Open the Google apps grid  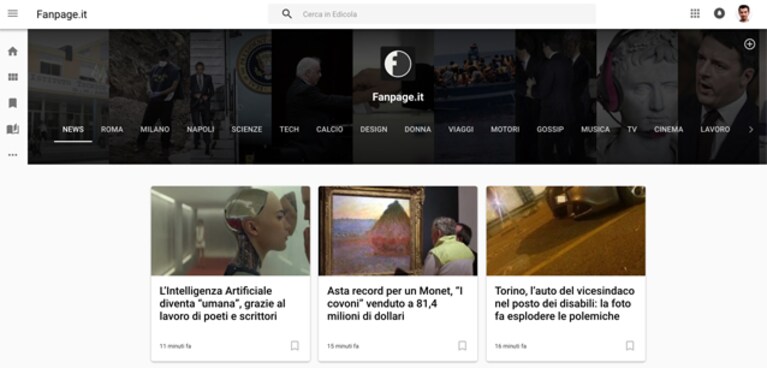[x=695, y=14]
